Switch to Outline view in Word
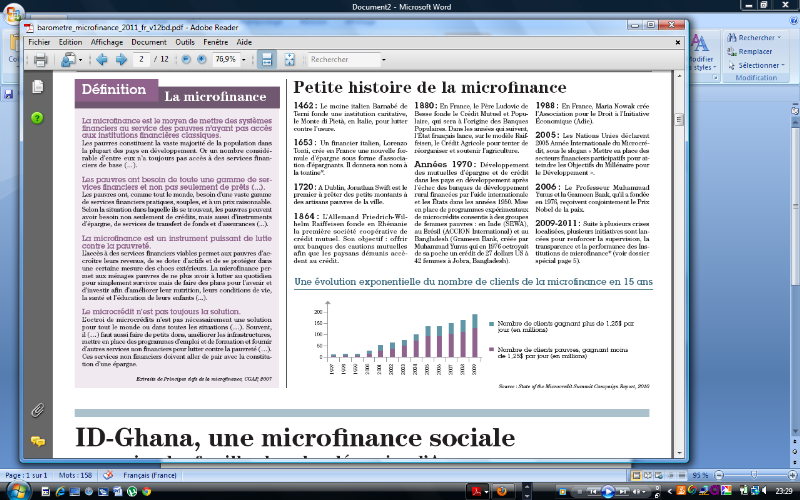This screenshot has width=800, height=500. pyautogui.click(x=670, y=476)
